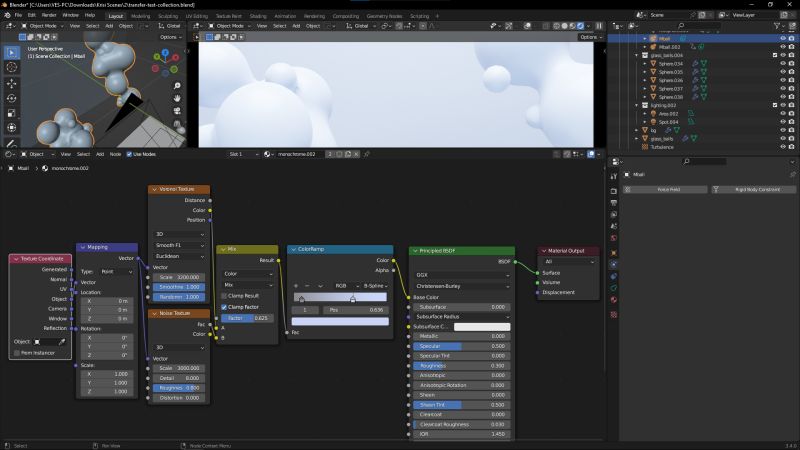Open the outliner filter funnel icon

tap(777, 26)
